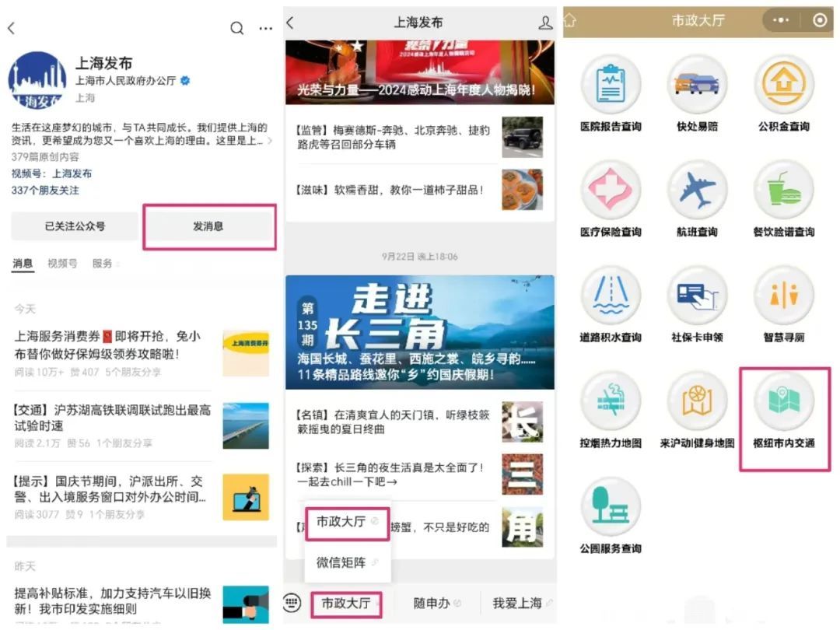Click the 发消息 button

pyautogui.click(x=208, y=226)
